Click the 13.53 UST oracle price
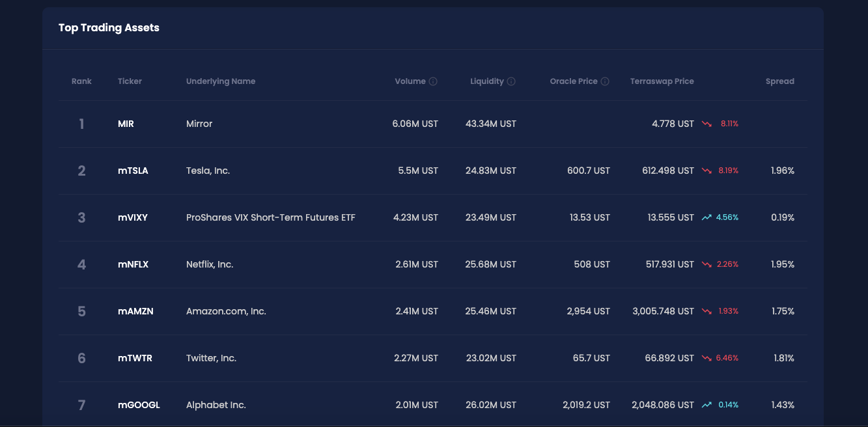Screen dimensions: 868x427 coord(590,217)
